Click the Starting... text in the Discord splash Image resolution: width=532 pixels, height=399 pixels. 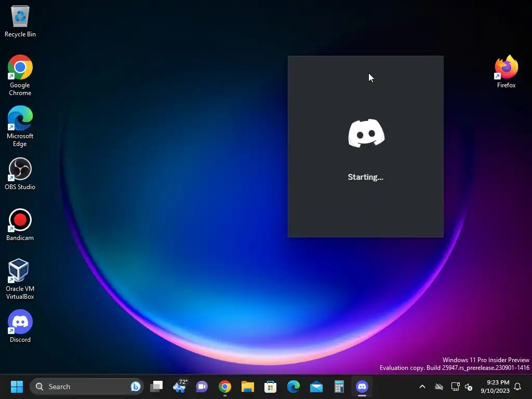(x=365, y=177)
